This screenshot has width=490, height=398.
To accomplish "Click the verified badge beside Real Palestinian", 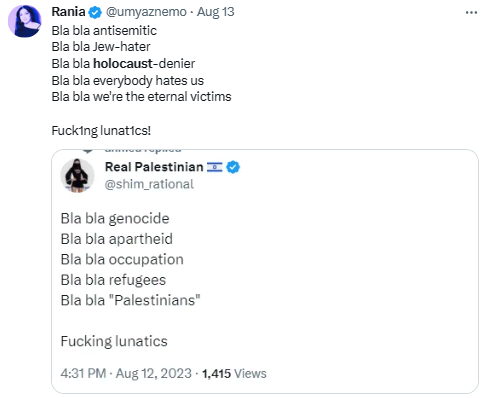I will [233, 167].
